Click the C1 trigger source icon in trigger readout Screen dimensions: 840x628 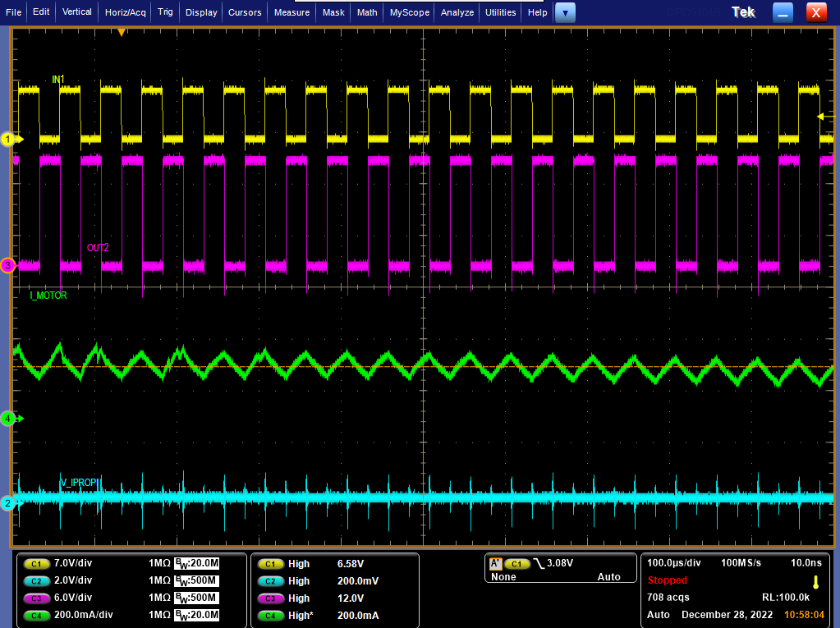[x=516, y=564]
